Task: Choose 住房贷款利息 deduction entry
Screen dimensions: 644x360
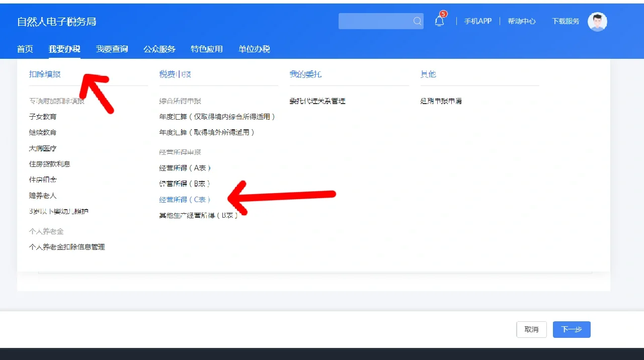Action: click(49, 164)
